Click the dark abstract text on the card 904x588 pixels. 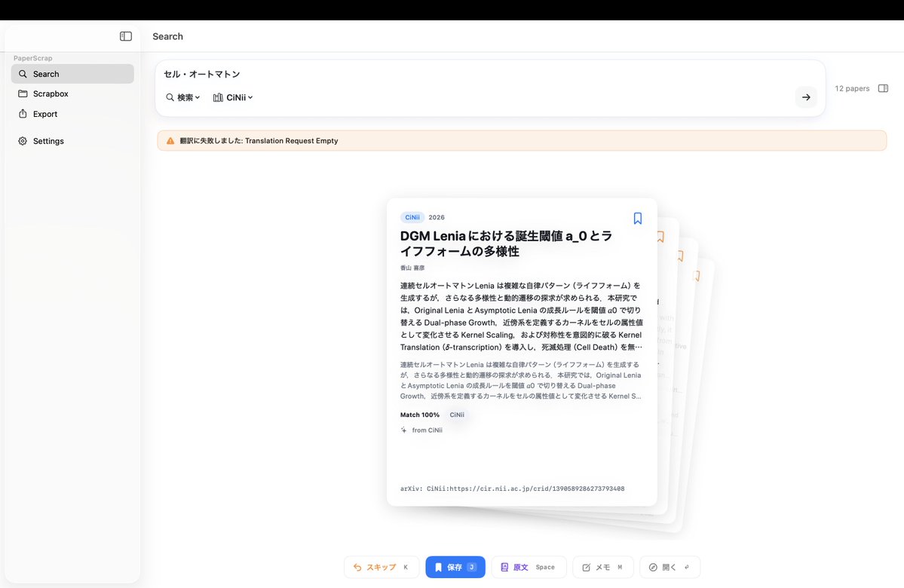tap(521, 316)
